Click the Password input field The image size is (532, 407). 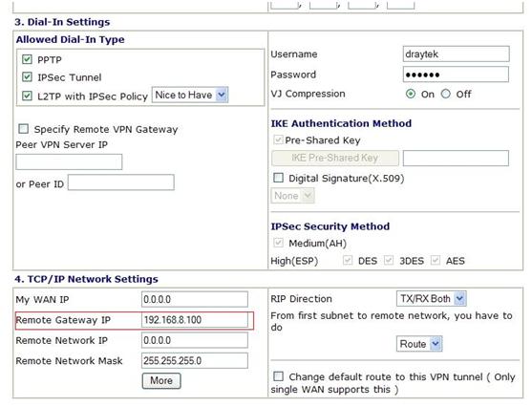(456, 75)
